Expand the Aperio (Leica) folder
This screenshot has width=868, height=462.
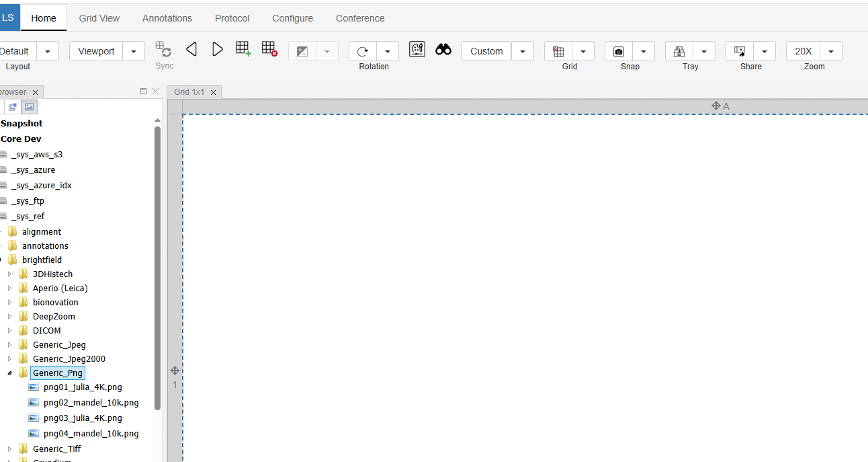pyautogui.click(x=10, y=288)
